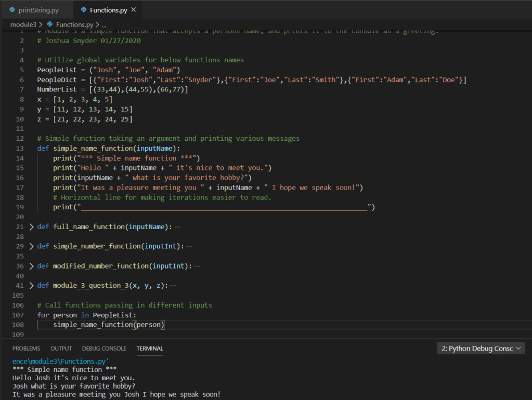
Task: Unfold modified_number_function using its gutter chevron
Action: point(31,266)
